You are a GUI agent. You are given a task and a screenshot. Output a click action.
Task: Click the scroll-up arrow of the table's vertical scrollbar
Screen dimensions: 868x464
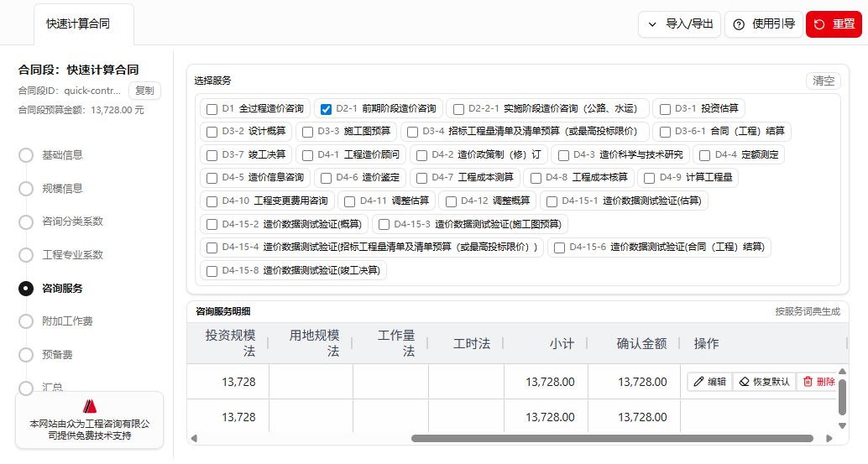click(842, 371)
